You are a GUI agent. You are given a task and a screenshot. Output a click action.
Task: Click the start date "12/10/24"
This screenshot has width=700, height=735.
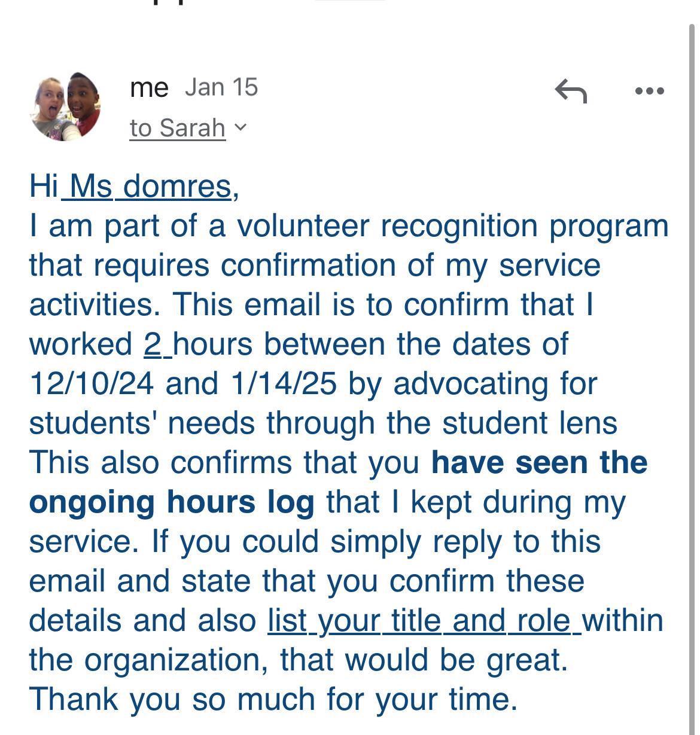coord(92,383)
